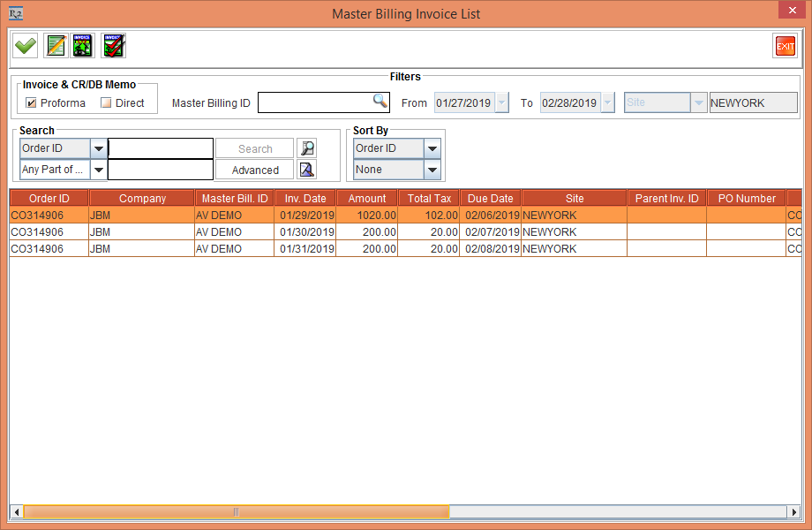812x530 pixels.
Task: Click the EXIT icon in the toolbar
Action: pos(784,45)
